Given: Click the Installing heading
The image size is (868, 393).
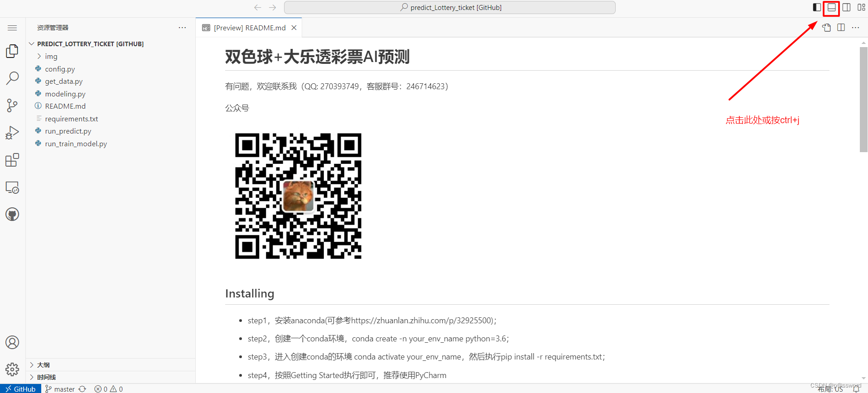Looking at the screenshot, I should 250,293.
